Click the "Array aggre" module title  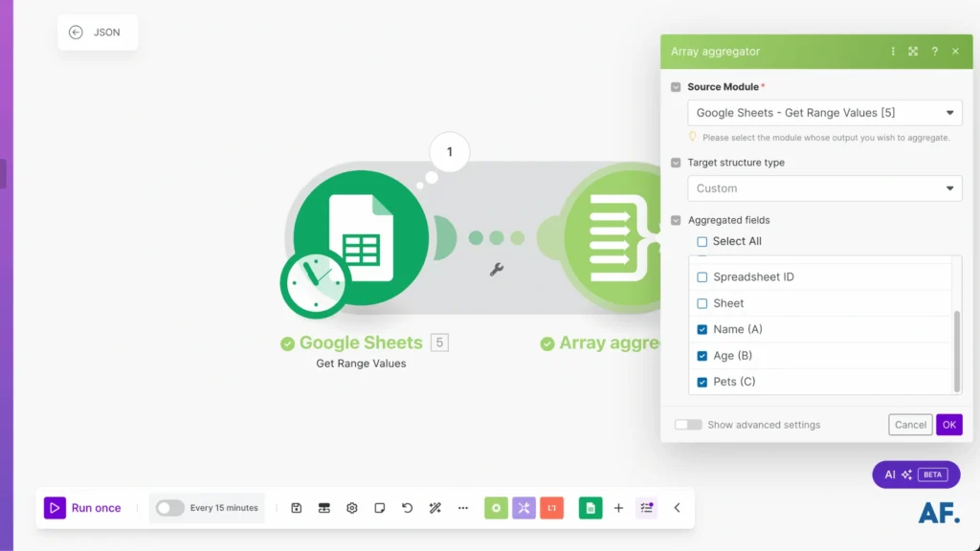610,342
